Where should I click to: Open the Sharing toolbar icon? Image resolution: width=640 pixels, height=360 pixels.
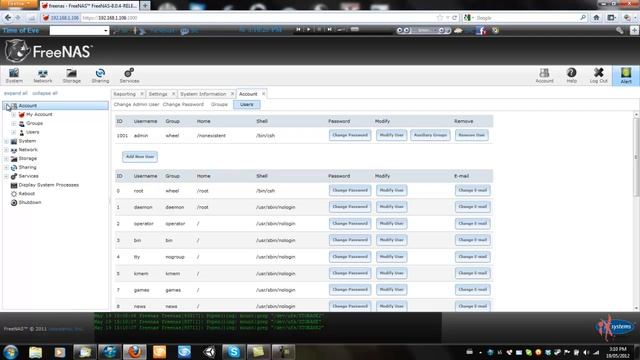tap(100, 76)
